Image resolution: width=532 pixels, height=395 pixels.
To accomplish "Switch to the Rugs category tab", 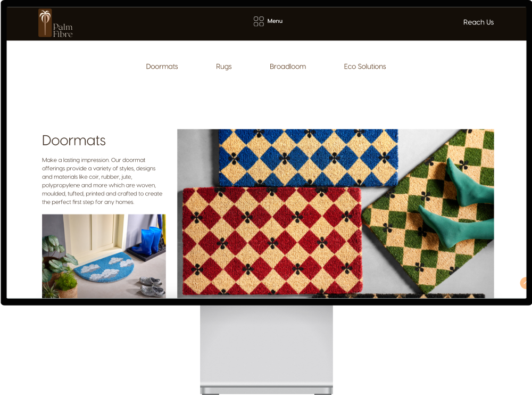I will [223, 67].
